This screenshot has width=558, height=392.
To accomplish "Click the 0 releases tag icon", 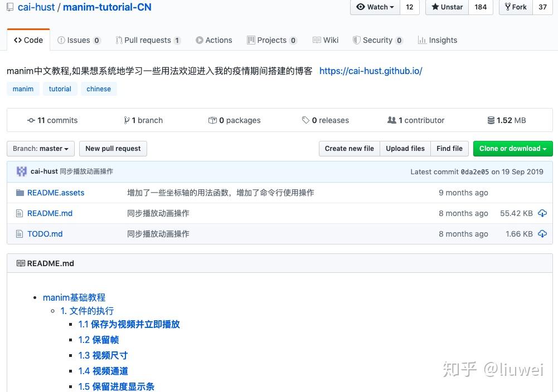I will (305, 120).
